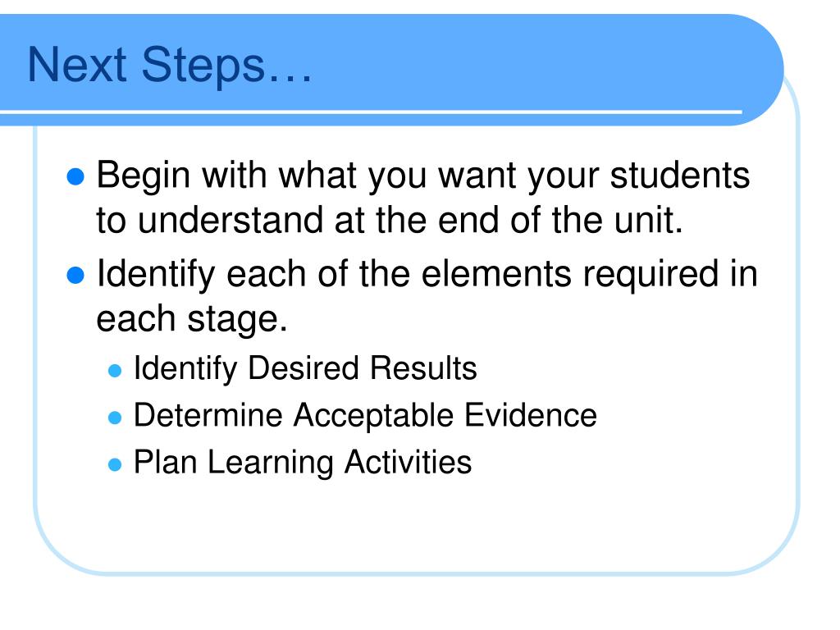This screenshot has width=840, height=630.
Task: Click the word "students" in the first bullet
Action: [680, 176]
